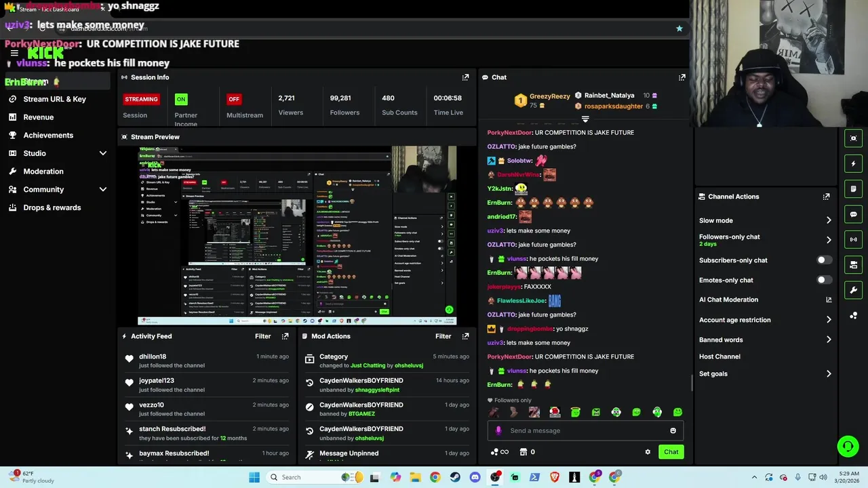Insert the last green emote in emote row
The image size is (868, 488).
[x=677, y=412]
